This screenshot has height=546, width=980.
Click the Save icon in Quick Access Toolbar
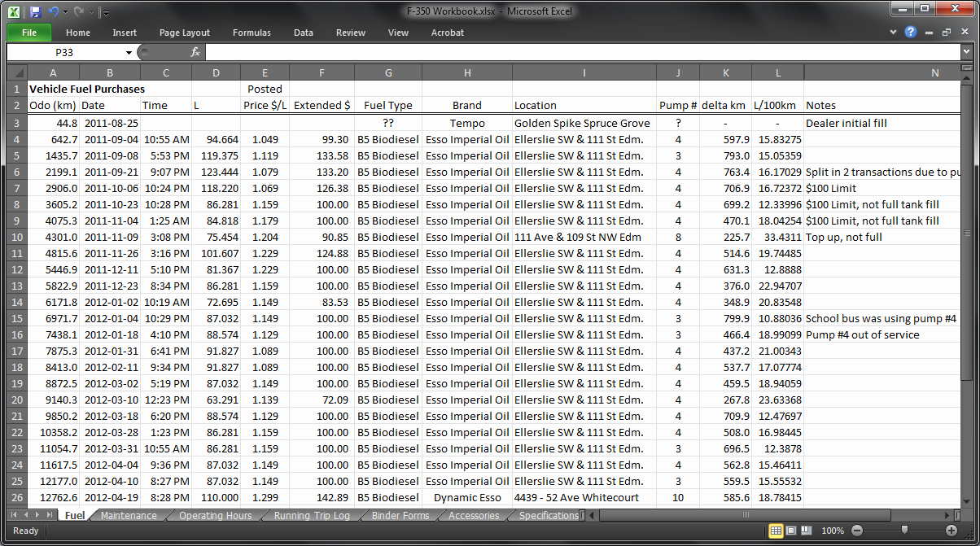pos(35,12)
